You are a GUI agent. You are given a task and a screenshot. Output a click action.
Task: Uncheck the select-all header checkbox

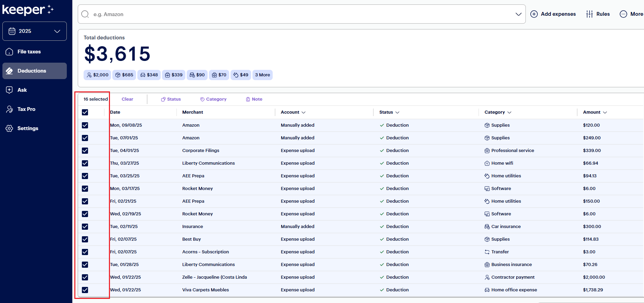[85, 112]
